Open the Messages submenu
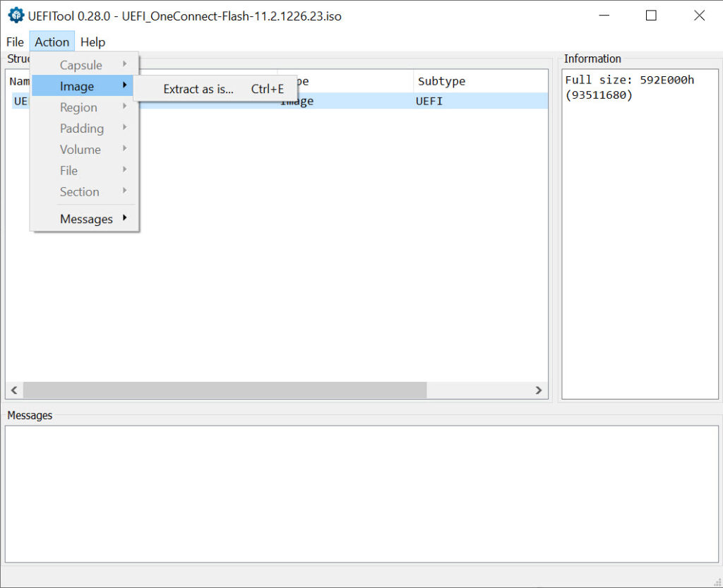This screenshot has width=723, height=588. (x=85, y=219)
